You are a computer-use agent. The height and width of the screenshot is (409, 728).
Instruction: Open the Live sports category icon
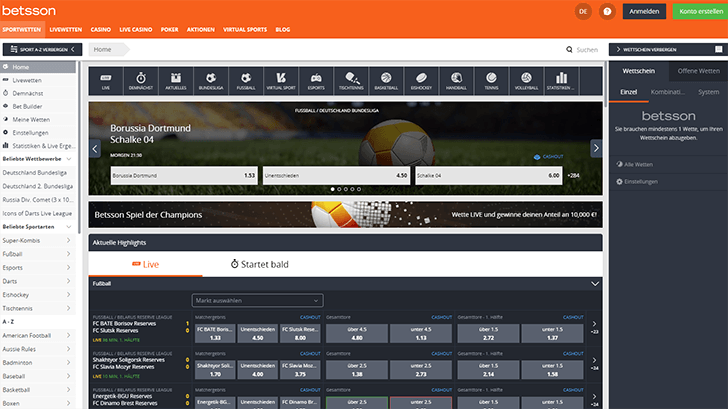(x=106, y=81)
